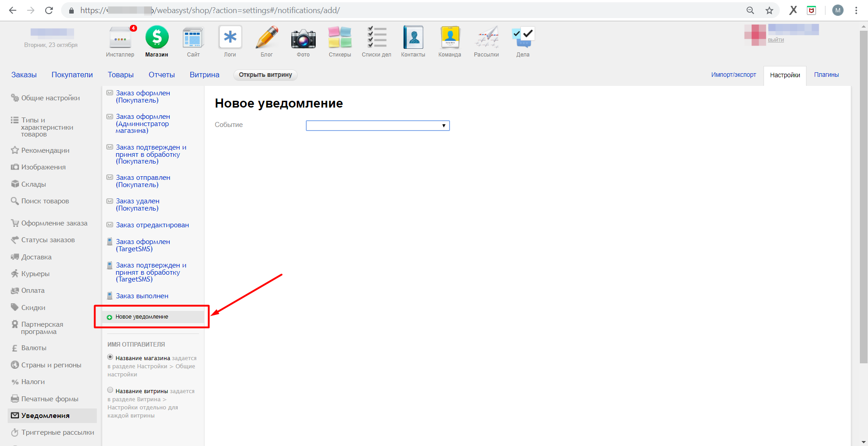Open Заказ отредактирован notification
868x446 pixels.
point(152,225)
